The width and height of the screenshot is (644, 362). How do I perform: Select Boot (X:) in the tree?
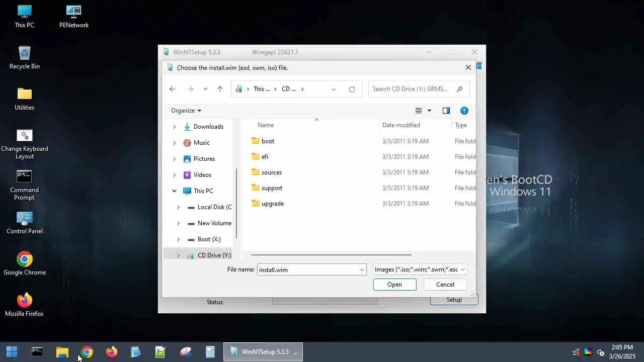point(209,239)
